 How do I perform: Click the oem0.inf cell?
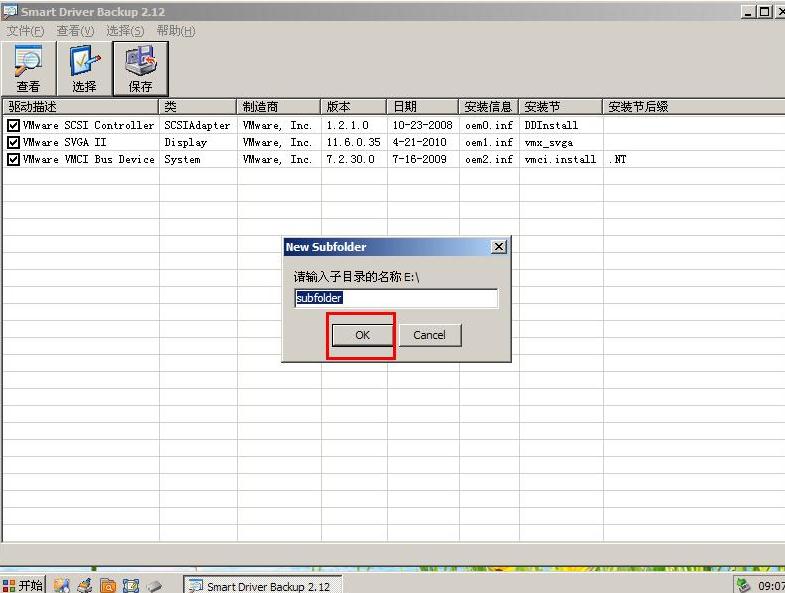pyautogui.click(x=489, y=125)
